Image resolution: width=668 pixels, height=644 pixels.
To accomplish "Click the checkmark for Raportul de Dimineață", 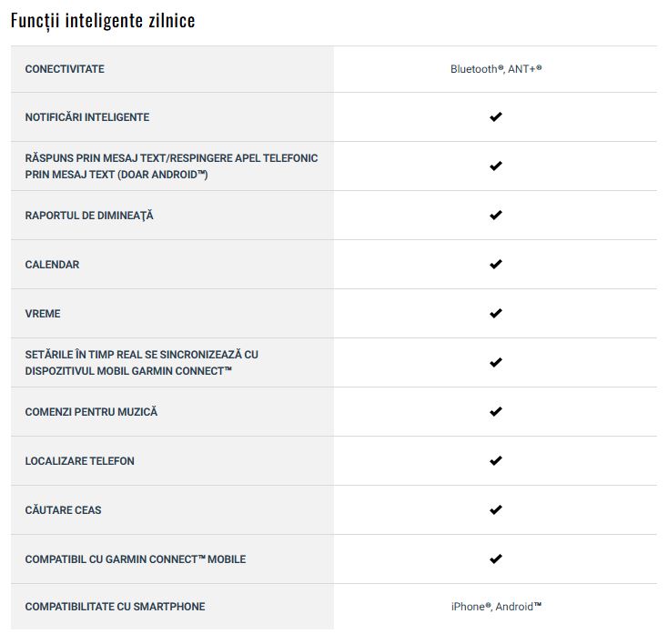I will [495, 215].
